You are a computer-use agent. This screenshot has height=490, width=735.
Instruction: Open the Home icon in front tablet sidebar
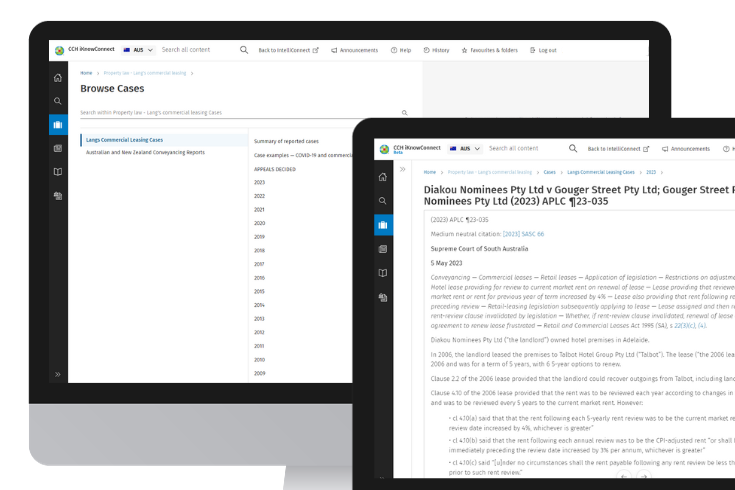(382, 177)
